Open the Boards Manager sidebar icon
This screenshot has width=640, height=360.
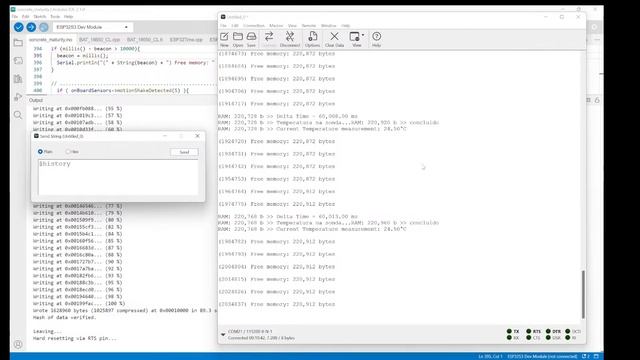click(x=18, y=61)
